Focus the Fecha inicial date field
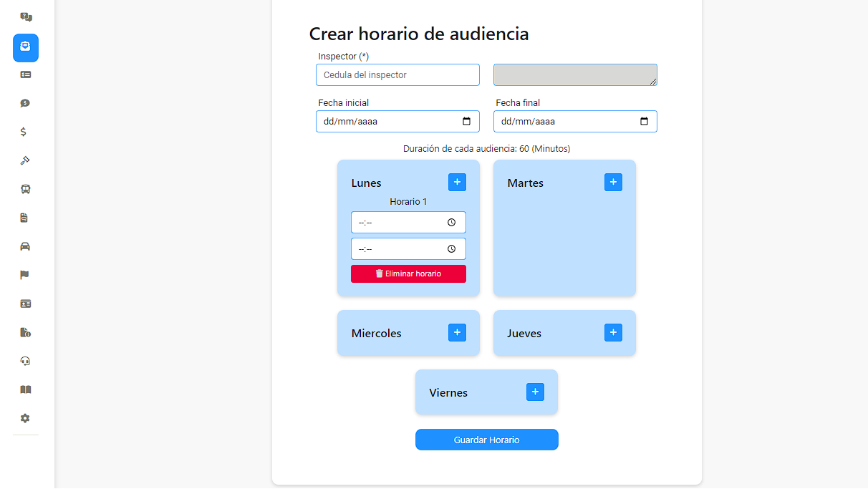The height and width of the screenshot is (494, 868). point(397,122)
